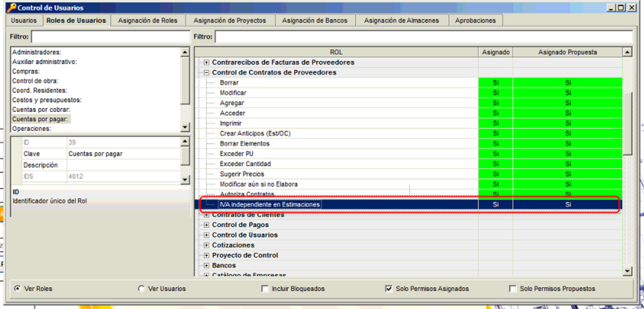The image size is (644, 309).
Task: Click the permissions table scroll down arrow
Action: [x=627, y=270]
